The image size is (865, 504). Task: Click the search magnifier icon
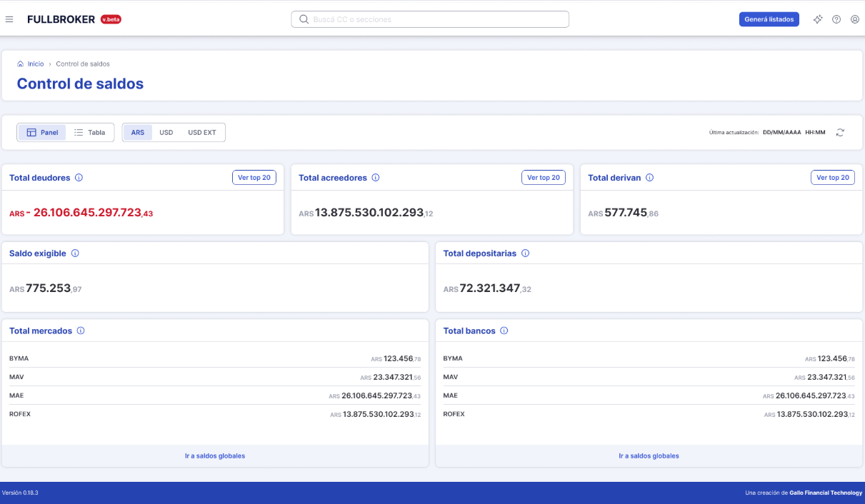(304, 19)
